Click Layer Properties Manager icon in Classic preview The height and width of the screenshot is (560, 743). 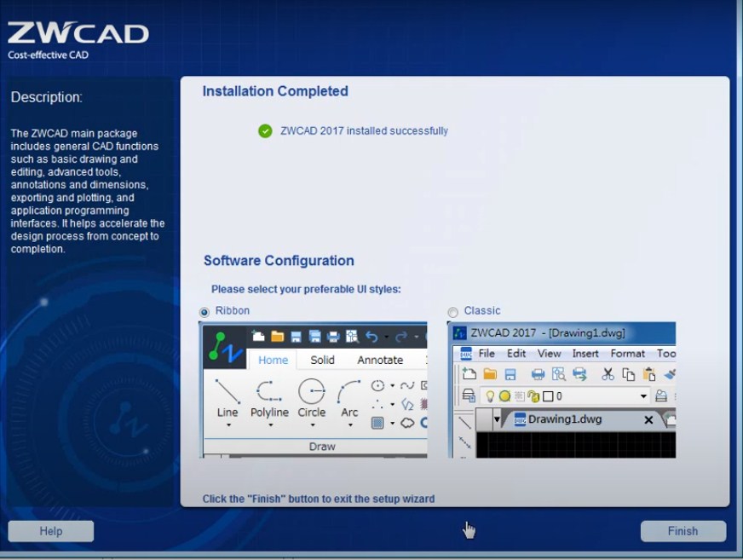[469, 395]
